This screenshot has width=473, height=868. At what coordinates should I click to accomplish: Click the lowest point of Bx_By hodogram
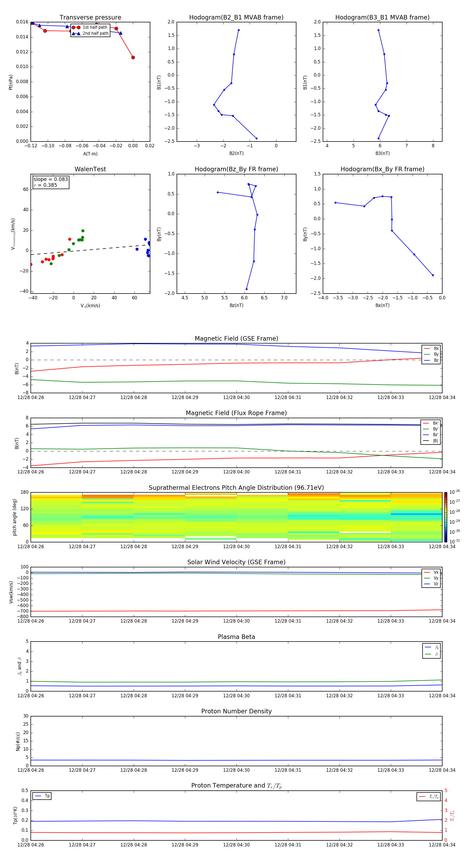pyautogui.click(x=433, y=275)
